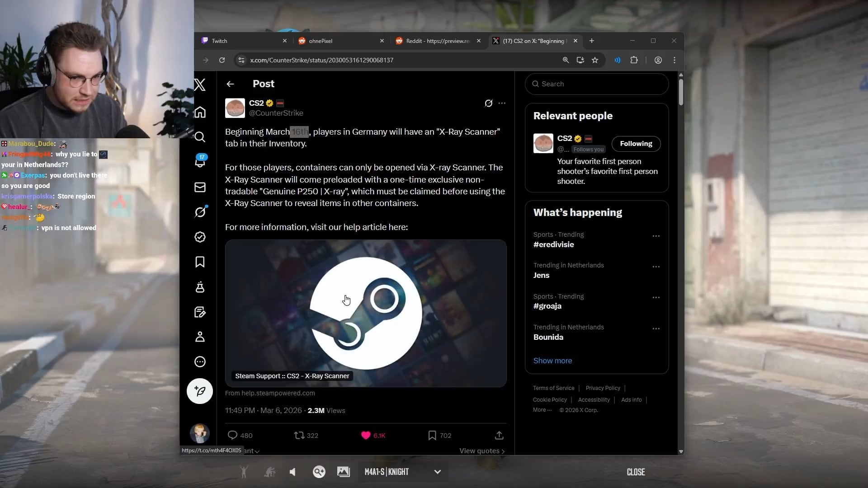Click Show more under What's happening
This screenshot has width=868, height=488.
point(552,361)
